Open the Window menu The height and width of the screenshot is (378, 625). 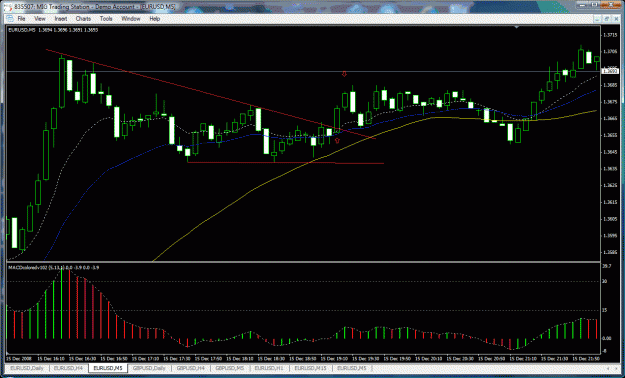(131, 19)
